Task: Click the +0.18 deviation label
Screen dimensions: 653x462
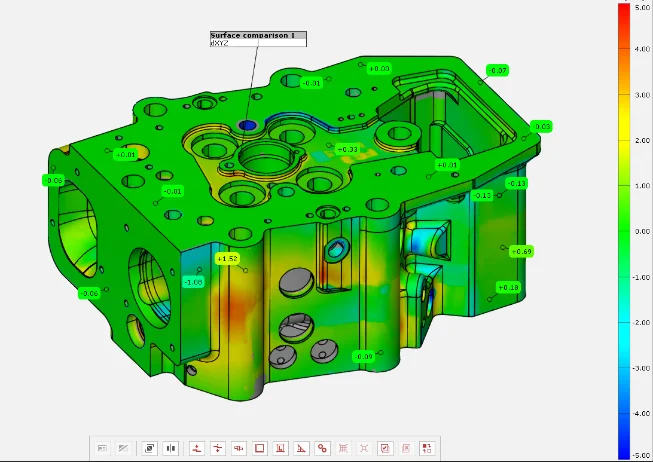Action: click(509, 287)
